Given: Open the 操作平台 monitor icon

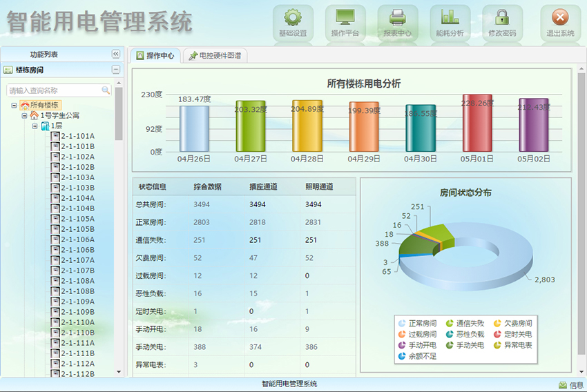Looking at the screenshot, I should [x=345, y=19].
